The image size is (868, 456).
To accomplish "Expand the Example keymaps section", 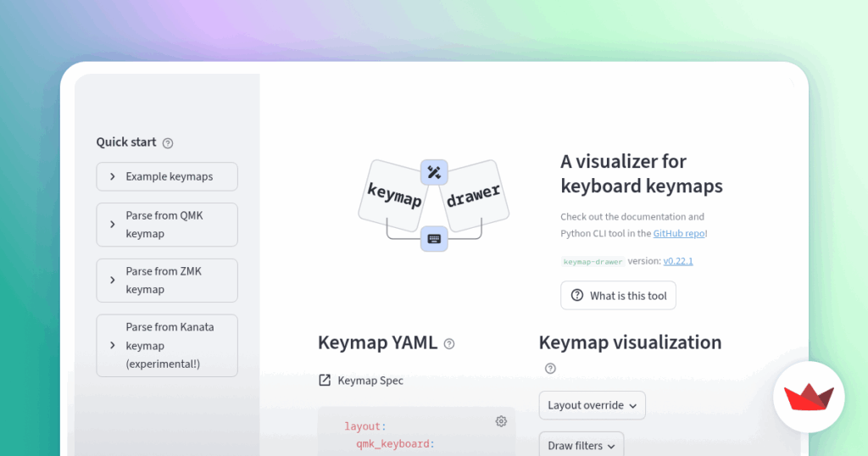I will point(167,176).
